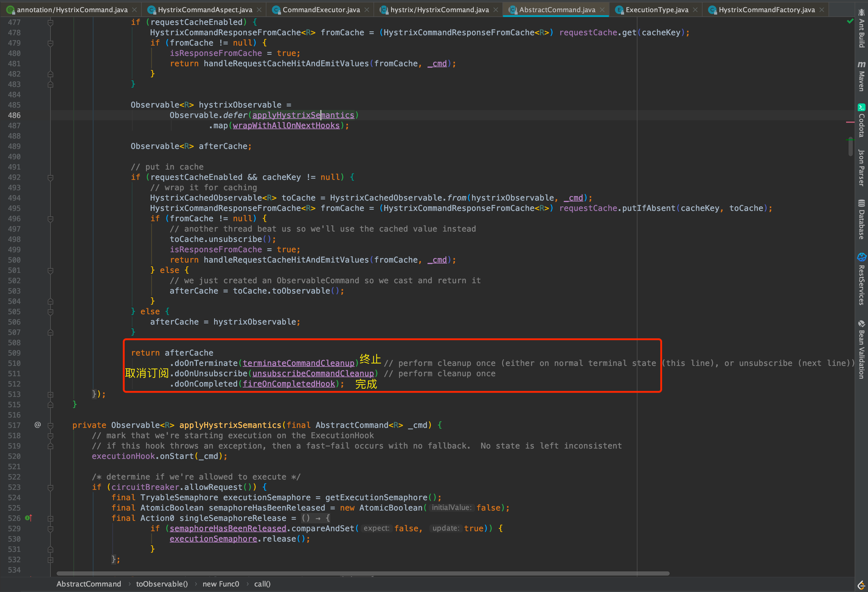Expand the folded block at line 513

tap(50, 394)
